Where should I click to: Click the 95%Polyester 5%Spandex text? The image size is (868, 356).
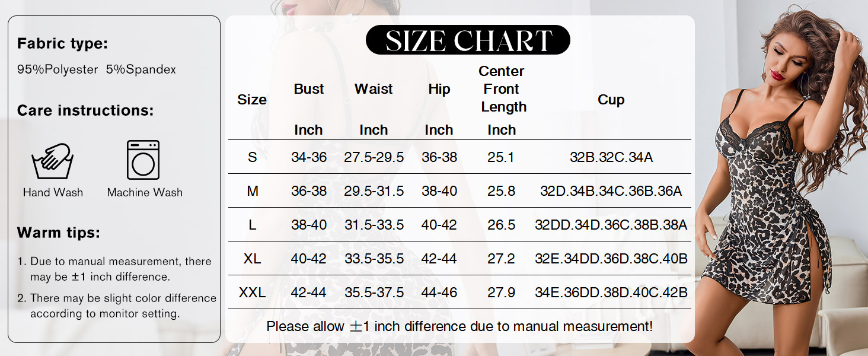pos(96,69)
